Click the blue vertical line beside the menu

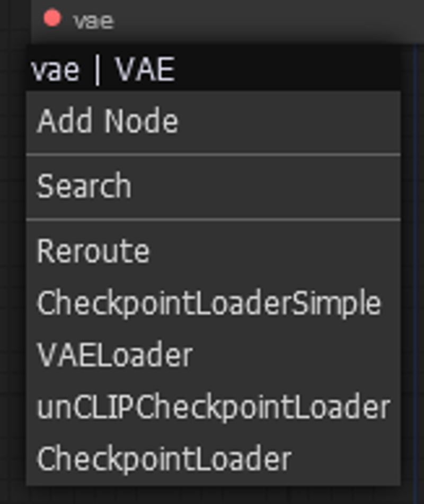416,273
